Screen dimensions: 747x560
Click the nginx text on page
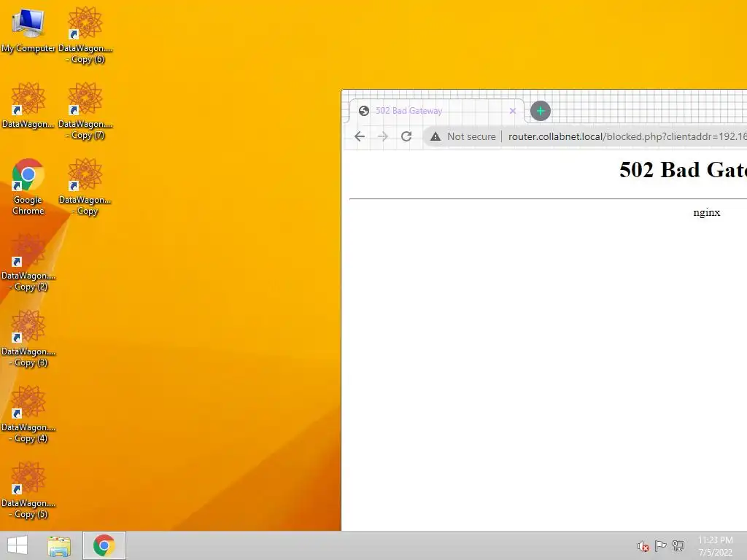point(706,212)
